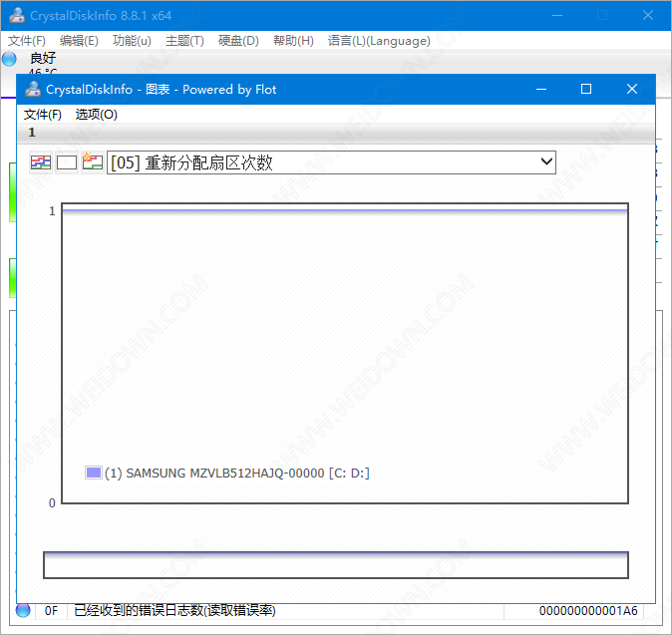
Task: Click the main window title bar app icon
Action: pyautogui.click(x=17, y=15)
